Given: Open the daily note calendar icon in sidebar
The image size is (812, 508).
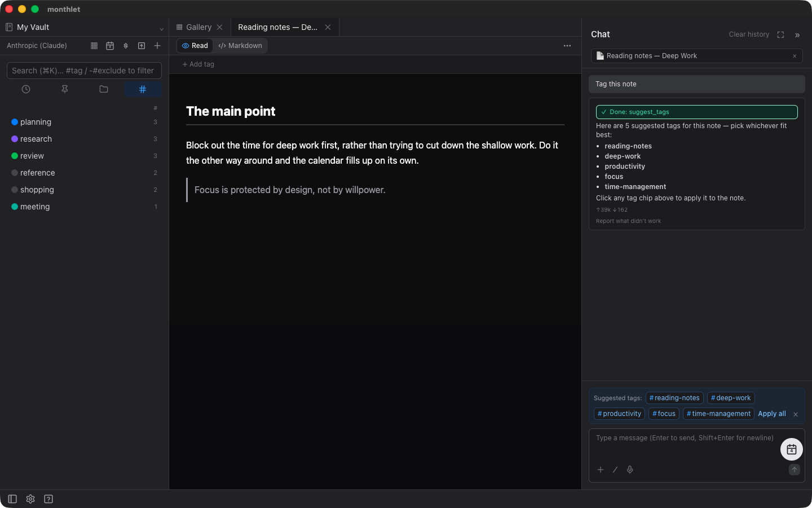Looking at the screenshot, I should (x=110, y=46).
